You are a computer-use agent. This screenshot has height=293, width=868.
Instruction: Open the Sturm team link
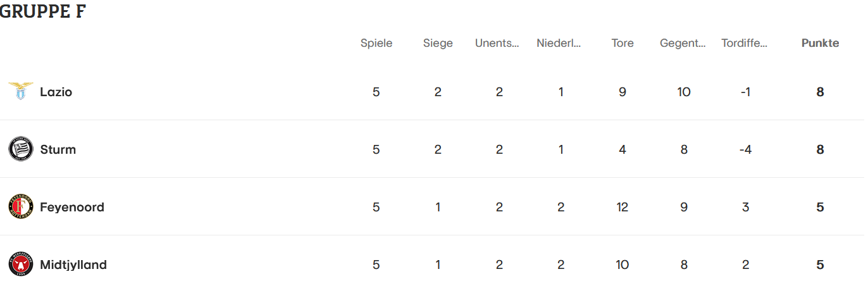click(x=58, y=149)
